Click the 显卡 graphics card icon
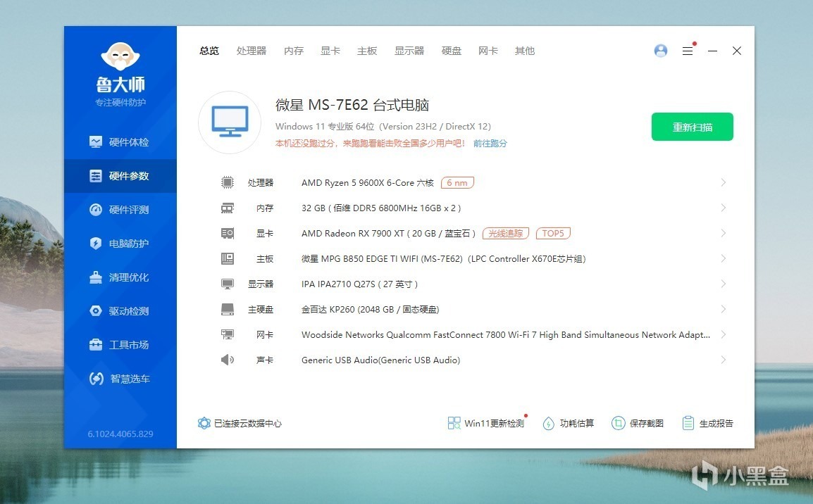Screen dimensions: 813x504 (x=227, y=233)
